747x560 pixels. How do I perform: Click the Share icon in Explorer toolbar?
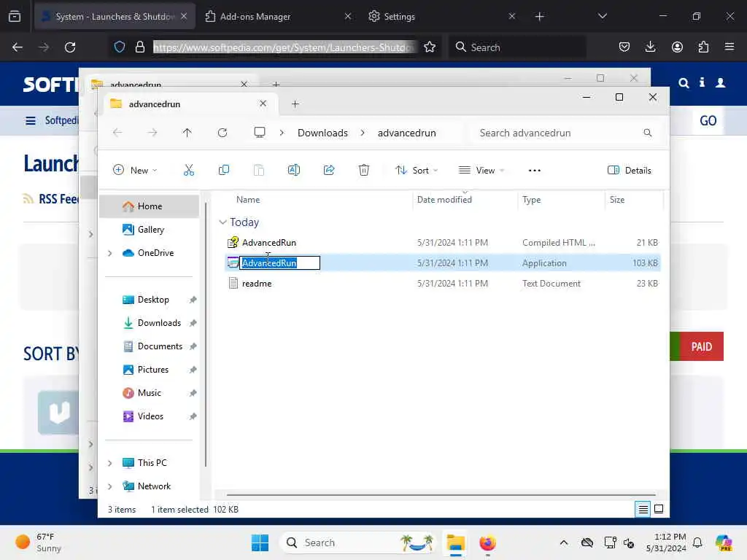(x=329, y=170)
